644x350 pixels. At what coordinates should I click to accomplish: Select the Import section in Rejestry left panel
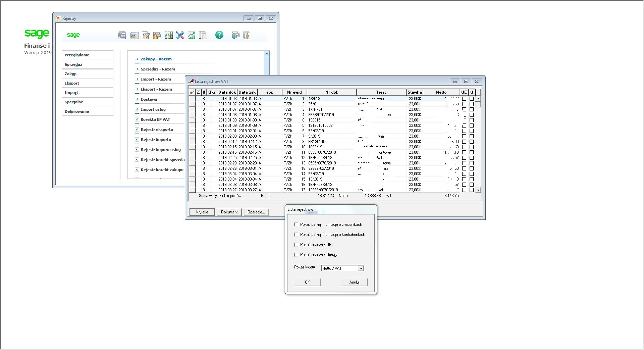click(88, 93)
